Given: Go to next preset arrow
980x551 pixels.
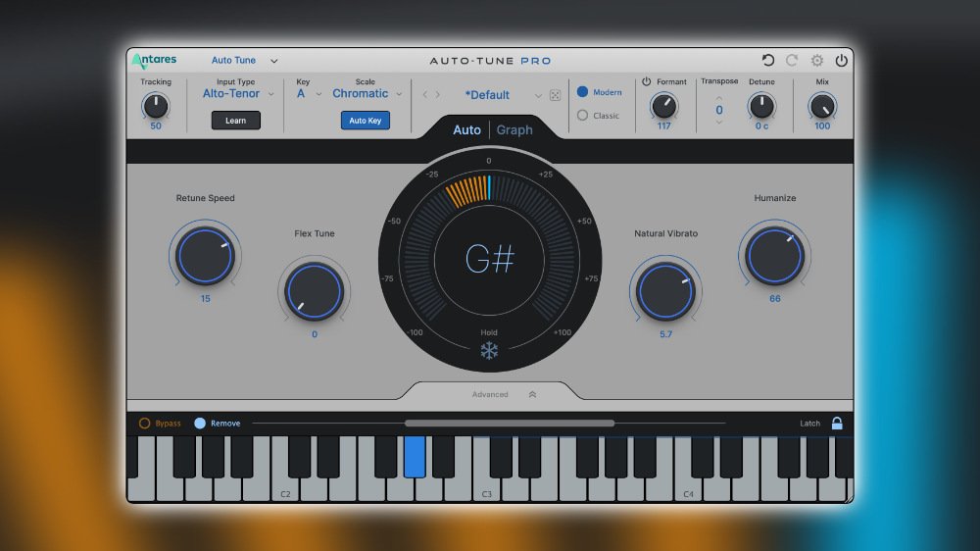Looking at the screenshot, I should (x=437, y=94).
